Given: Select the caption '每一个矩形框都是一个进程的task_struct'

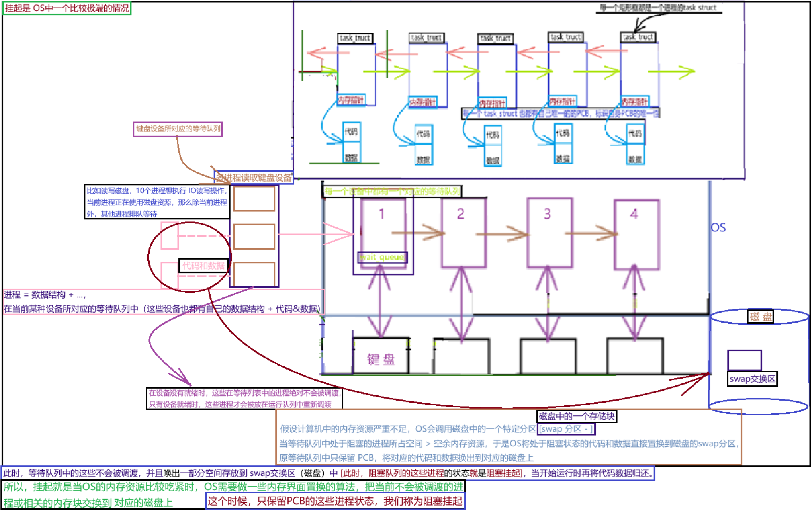Looking at the screenshot, I should pos(659,7).
